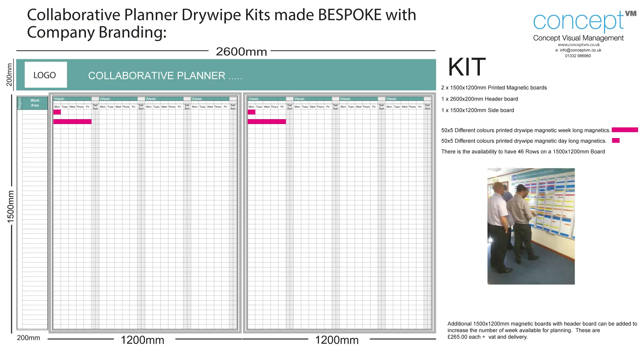
Task: Click the week-long magenta magnet on left board
Action: pyautogui.click(x=72, y=122)
